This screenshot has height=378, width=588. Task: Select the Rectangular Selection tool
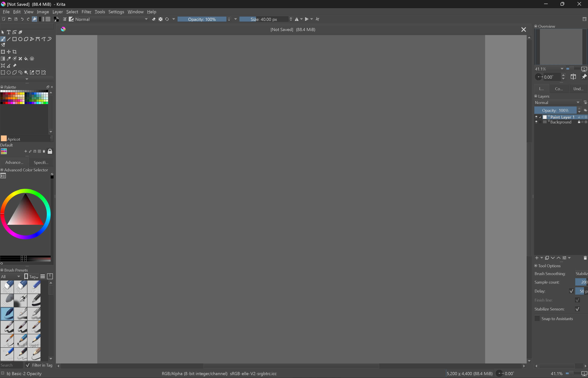(3, 72)
